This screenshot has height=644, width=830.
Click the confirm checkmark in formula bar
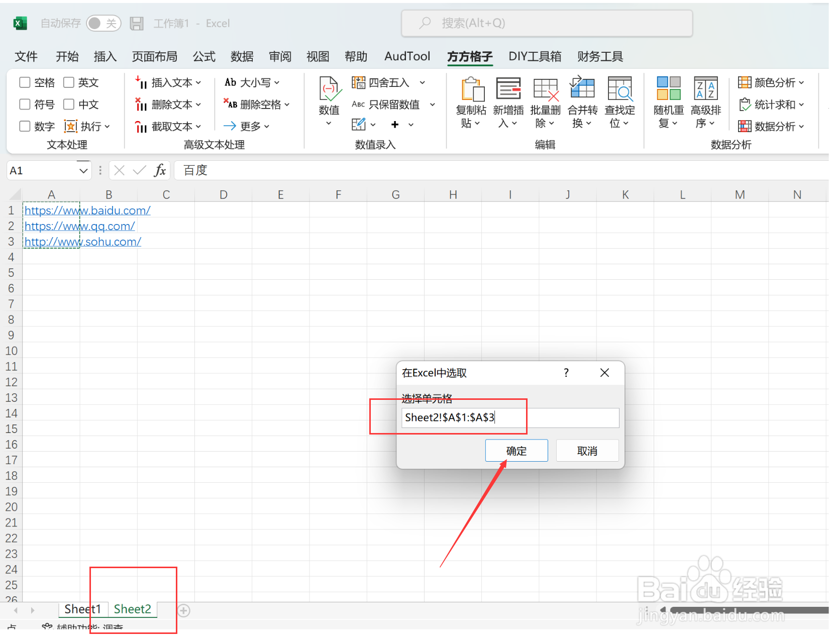139,170
